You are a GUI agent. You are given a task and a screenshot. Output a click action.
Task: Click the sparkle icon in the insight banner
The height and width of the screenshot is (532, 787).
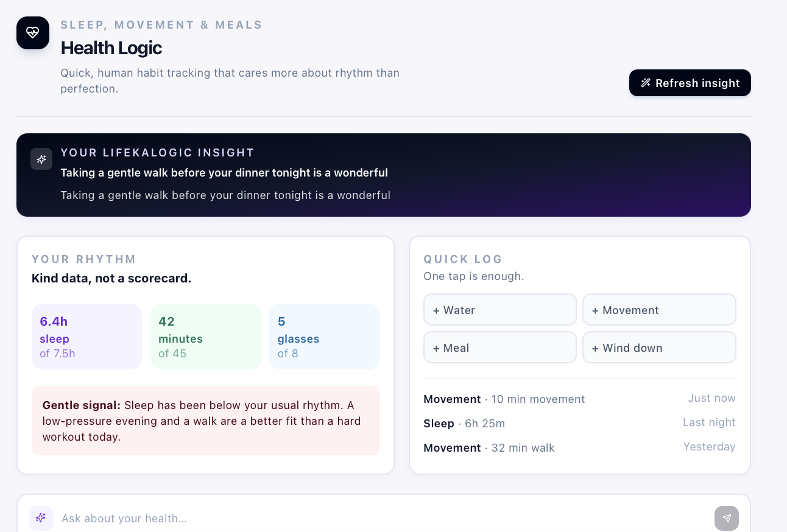point(41,159)
